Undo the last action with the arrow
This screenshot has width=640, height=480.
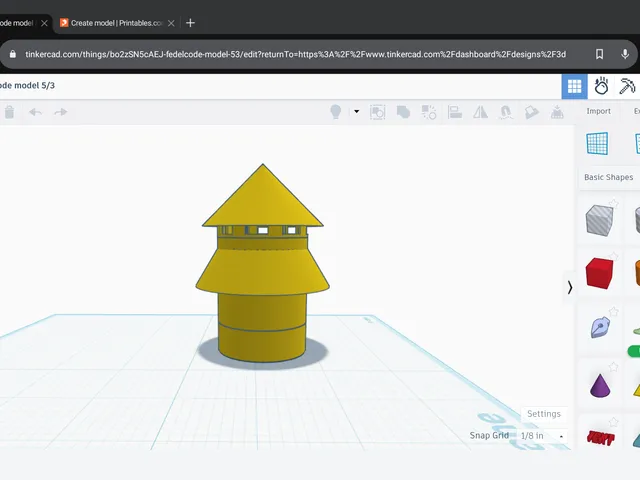point(36,112)
